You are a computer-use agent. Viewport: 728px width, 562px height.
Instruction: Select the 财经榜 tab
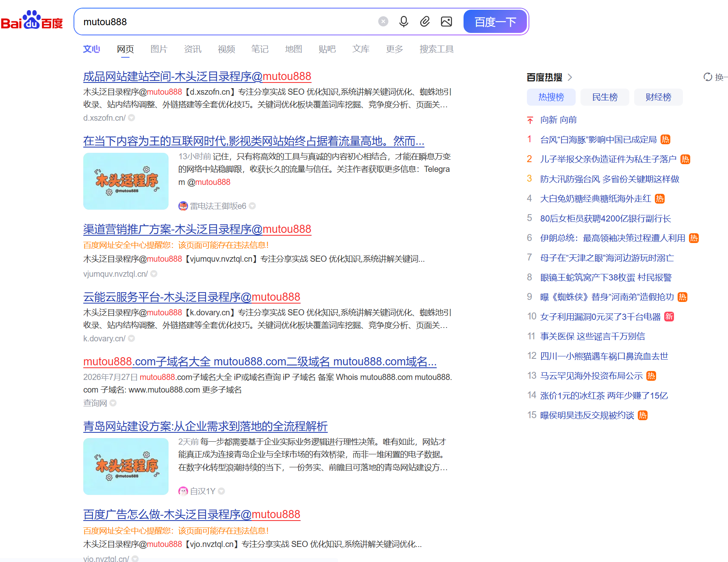tap(659, 97)
